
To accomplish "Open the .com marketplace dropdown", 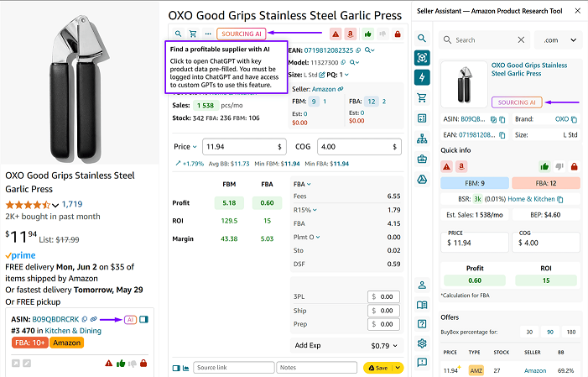I will click(x=559, y=39).
